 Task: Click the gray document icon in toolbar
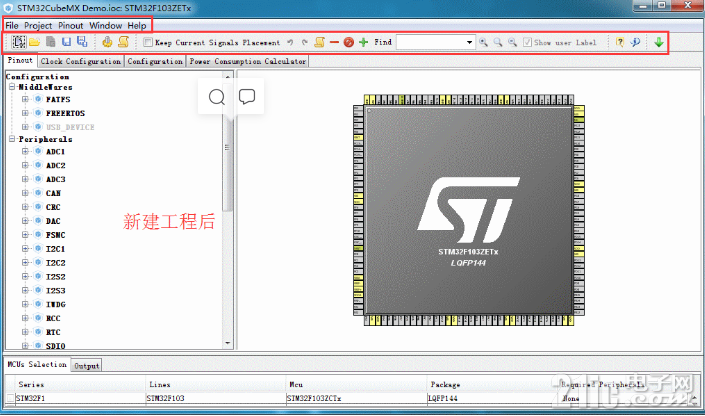pyautogui.click(x=51, y=42)
